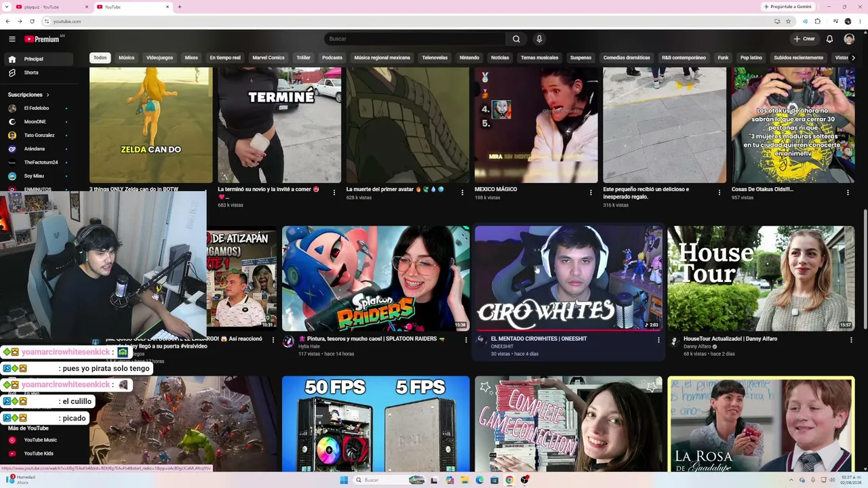The height and width of the screenshot is (488, 868).
Task: Click the YouTube search input field
Action: (415, 39)
